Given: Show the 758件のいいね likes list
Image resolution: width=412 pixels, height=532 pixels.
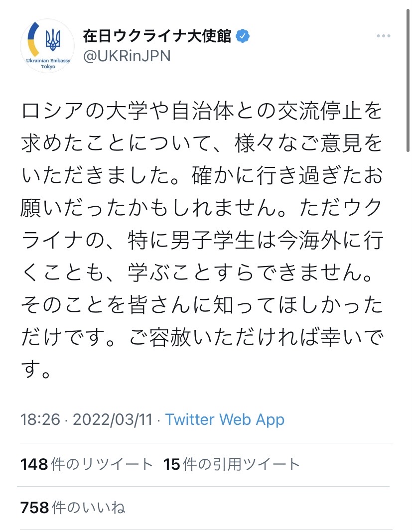Looking at the screenshot, I should point(73,508).
